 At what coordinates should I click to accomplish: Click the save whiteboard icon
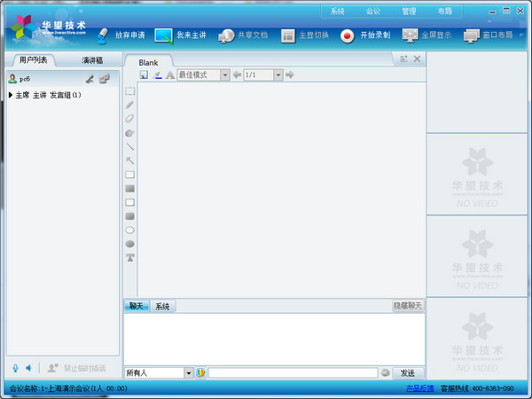(x=144, y=74)
